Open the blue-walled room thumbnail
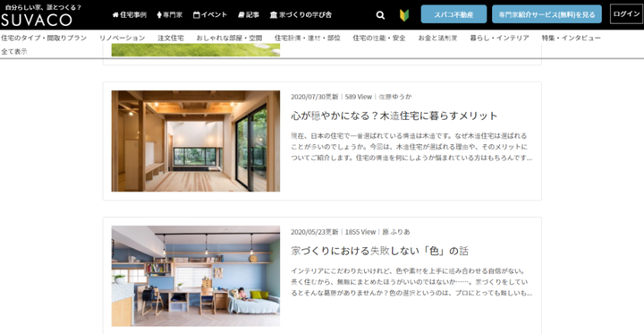The image size is (644, 334). (196, 276)
